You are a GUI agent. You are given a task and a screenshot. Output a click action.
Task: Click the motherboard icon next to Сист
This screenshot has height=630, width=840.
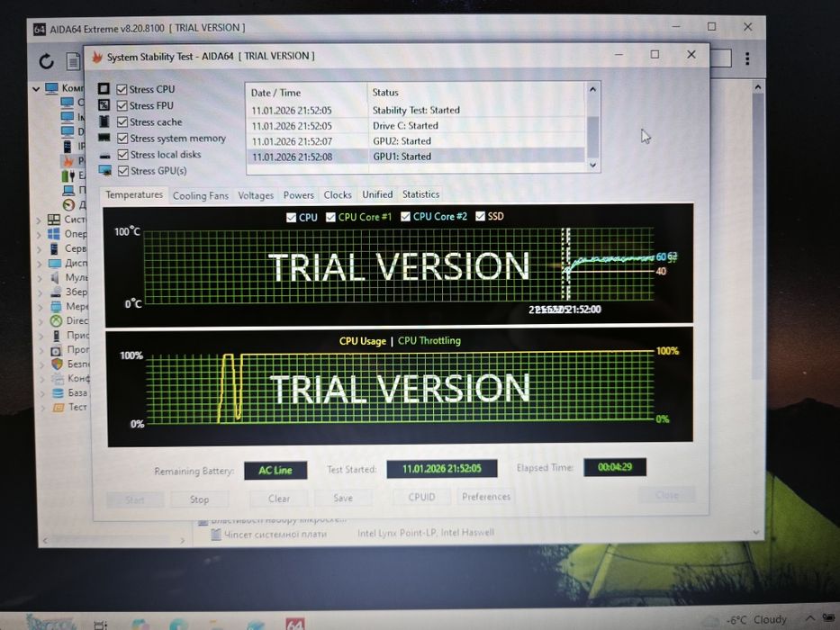[x=54, y=219]
